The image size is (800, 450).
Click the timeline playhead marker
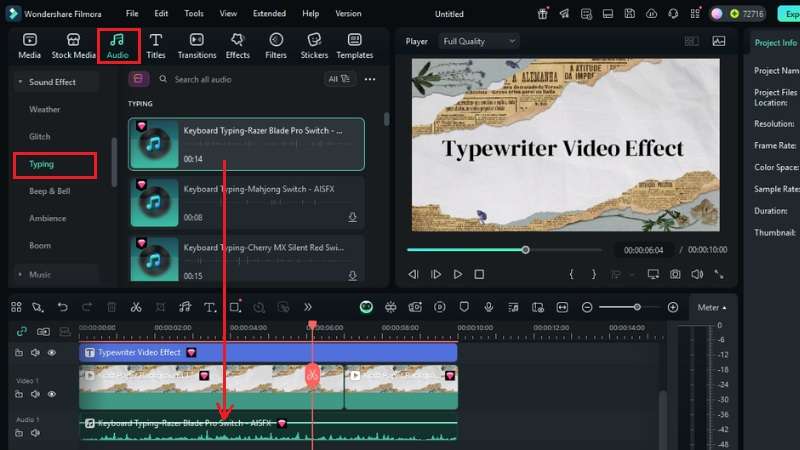coord(312,325)
